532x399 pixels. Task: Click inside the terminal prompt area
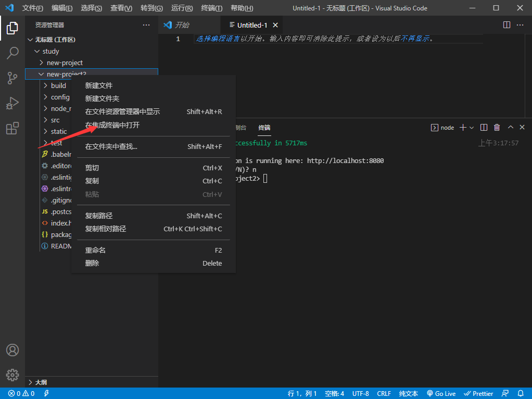point(265,178)
